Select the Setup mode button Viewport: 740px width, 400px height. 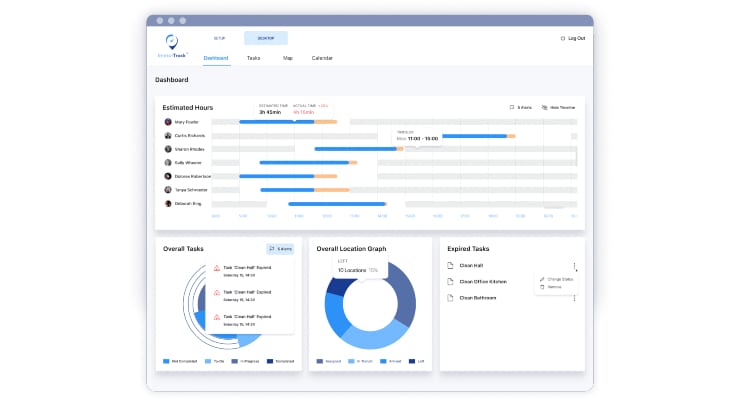pyautogui.click(x=219, y=38)
